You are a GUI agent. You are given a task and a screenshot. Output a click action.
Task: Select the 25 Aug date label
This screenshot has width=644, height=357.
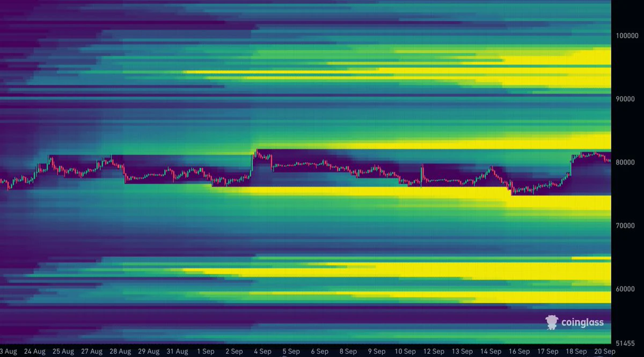[x=63, y=352]
